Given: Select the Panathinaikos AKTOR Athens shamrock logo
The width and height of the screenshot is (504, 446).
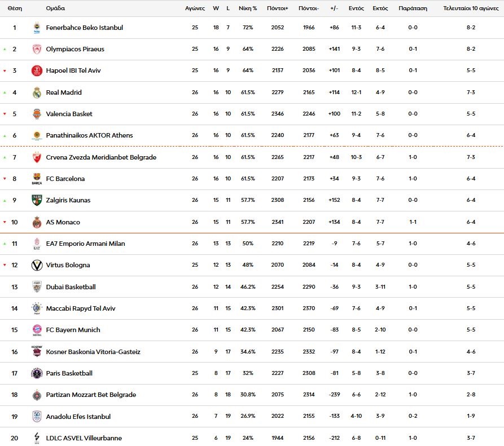Looking at the screenshot, I should click(x=36, y=135).
